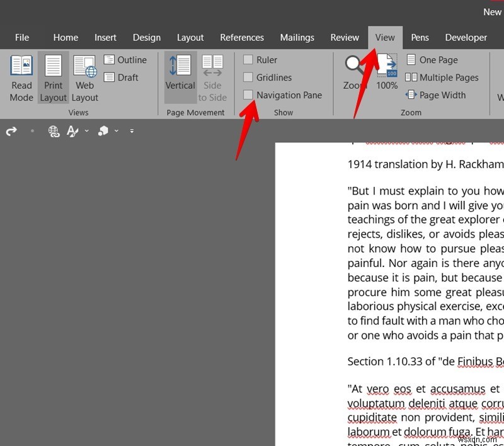504x446 pixels.
Task: Open the Pens tab
Action: [x=420, y=38]
